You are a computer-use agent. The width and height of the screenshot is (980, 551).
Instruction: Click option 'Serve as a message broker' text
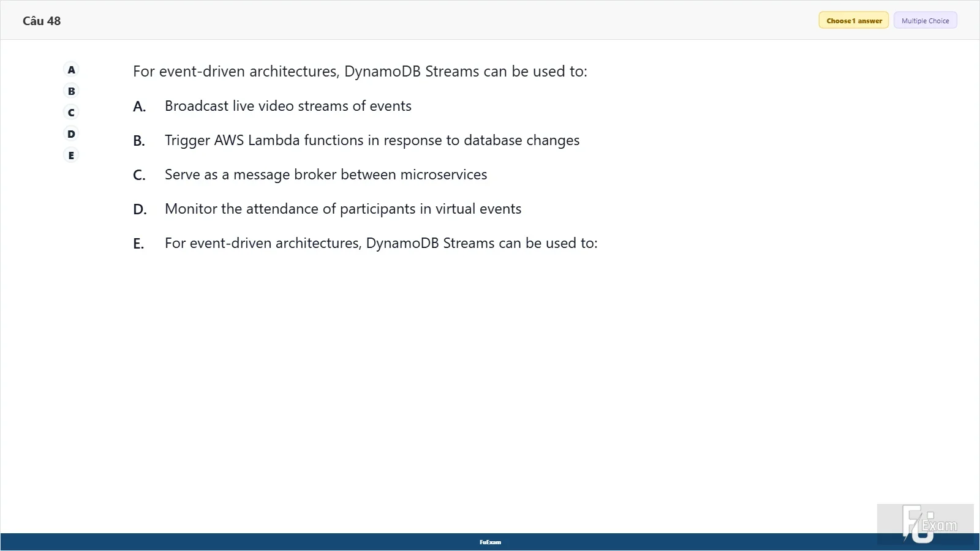326,175
